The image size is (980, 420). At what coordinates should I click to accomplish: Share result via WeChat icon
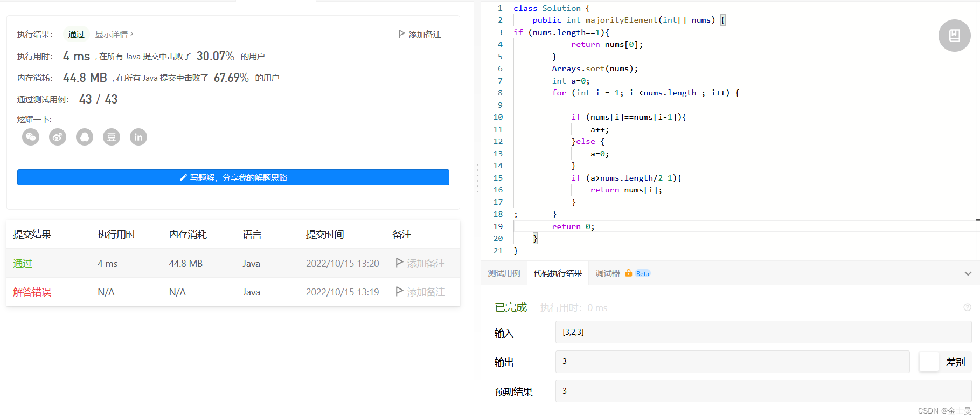click(x=31, y=137)
